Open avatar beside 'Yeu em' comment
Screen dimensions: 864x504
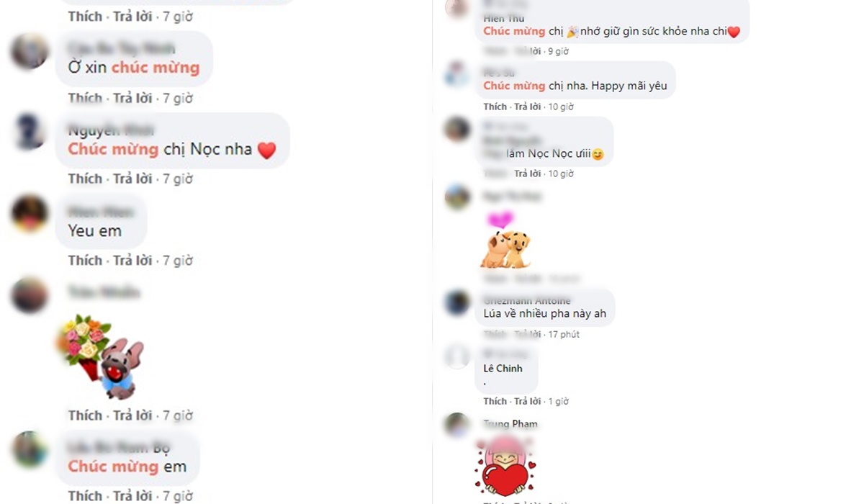click(30, 214)
